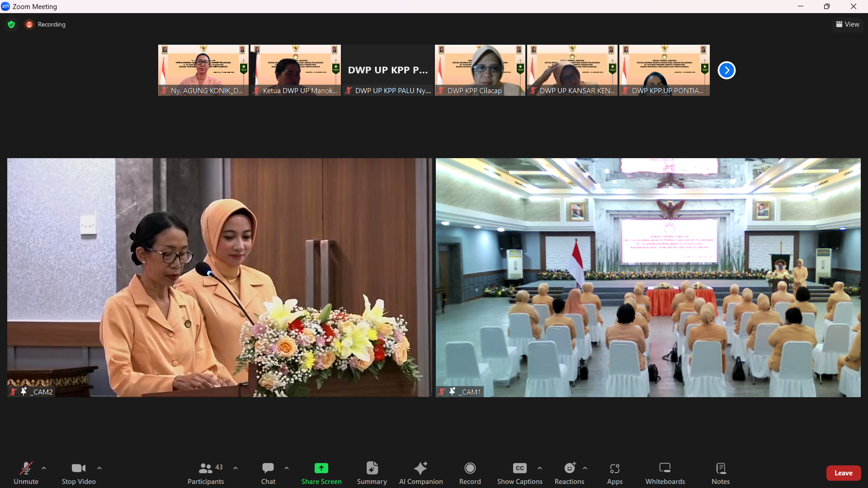Select the DWP KPP Cilacap video thumbnail
Screen dimensions: 868x488
click(x=480, y=70)
